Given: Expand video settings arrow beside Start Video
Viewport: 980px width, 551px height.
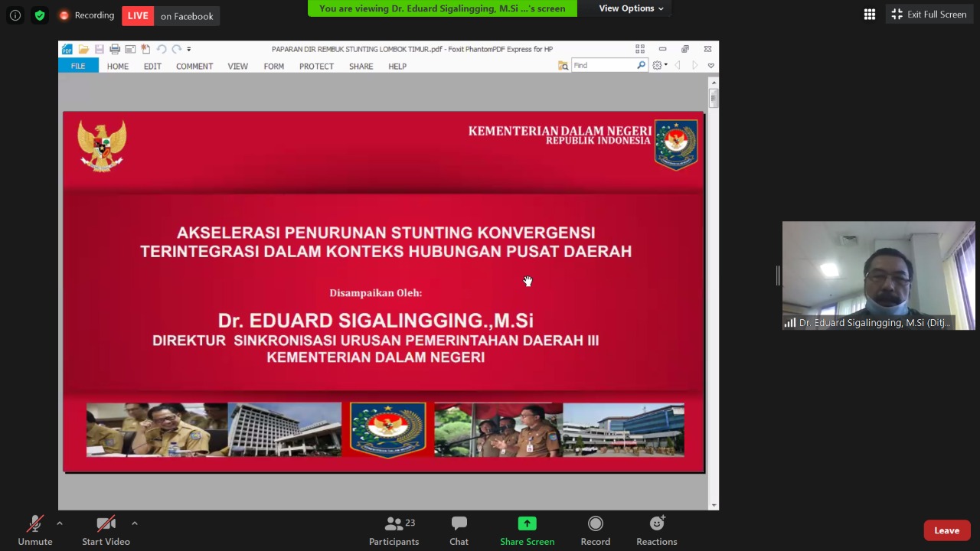Looking at the screenshot, I should pyautogui.click(x=135, y=523).
